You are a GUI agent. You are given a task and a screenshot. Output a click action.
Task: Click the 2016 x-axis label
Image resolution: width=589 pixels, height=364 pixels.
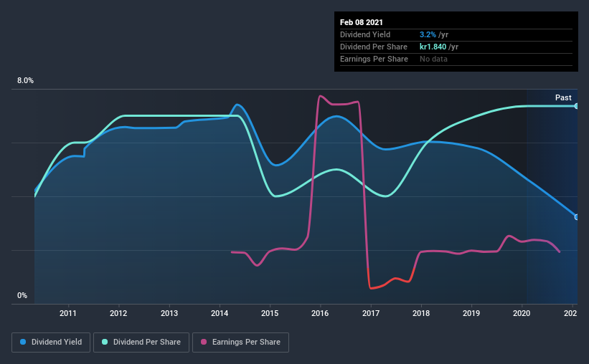320,313
